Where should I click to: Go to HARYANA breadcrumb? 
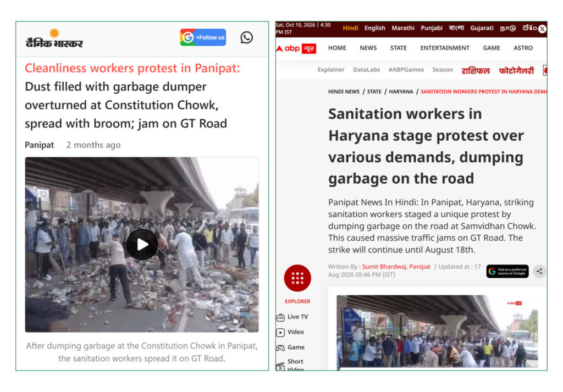(401, 91)
